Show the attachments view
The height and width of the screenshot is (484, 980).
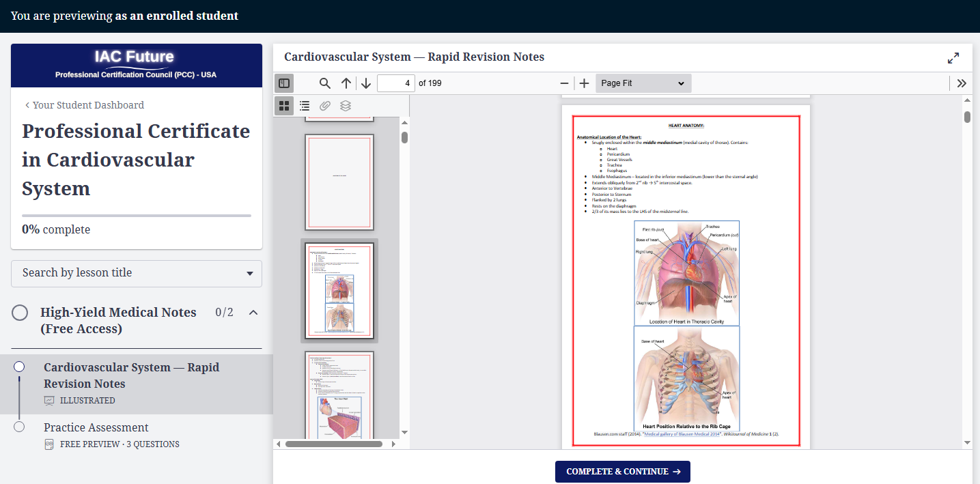(325, 106)
